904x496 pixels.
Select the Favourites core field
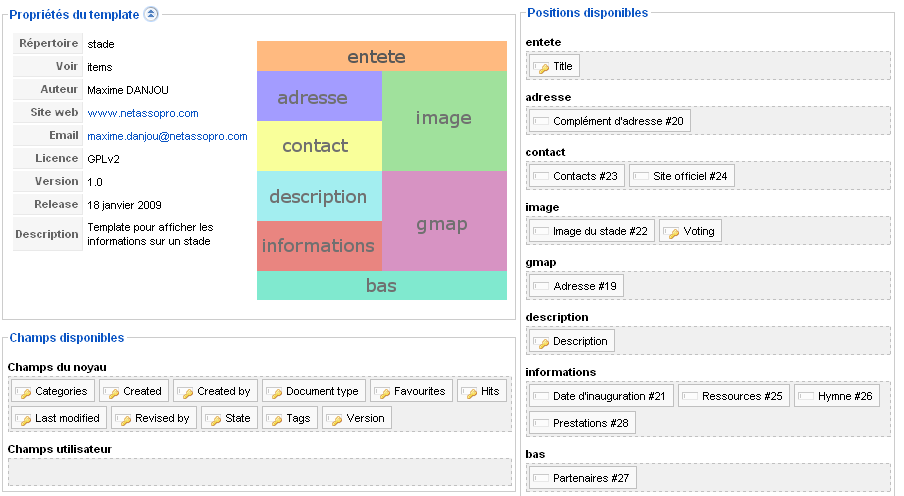[412, 391]
